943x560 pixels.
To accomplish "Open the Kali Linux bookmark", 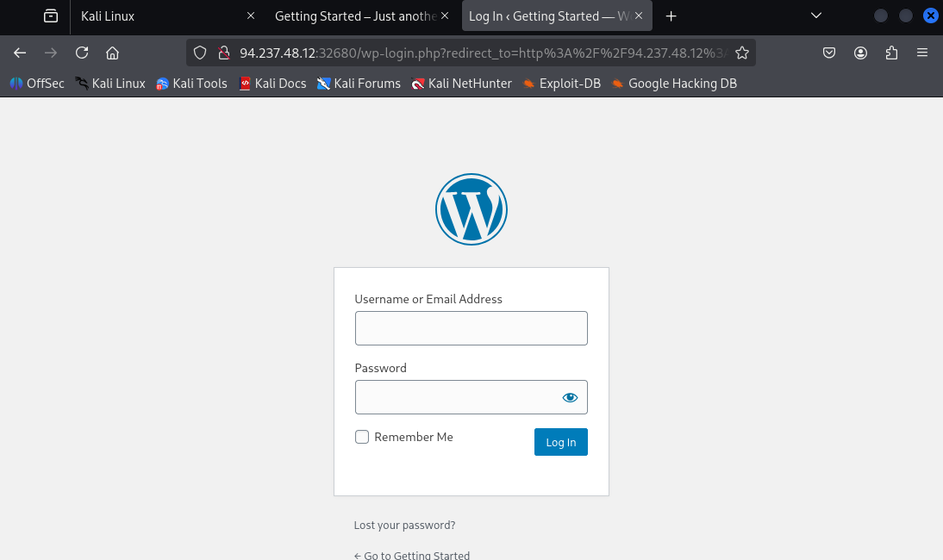I will pos(110,84).
